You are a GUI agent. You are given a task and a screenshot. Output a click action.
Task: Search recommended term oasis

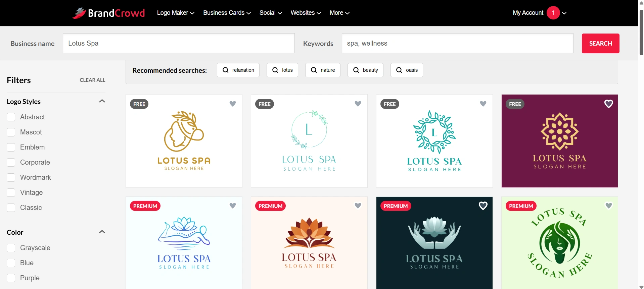point(407,70)
